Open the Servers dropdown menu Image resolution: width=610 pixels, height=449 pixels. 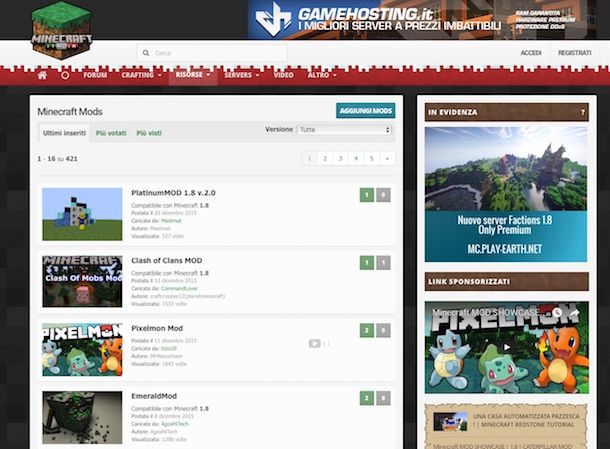pos(242,75)
